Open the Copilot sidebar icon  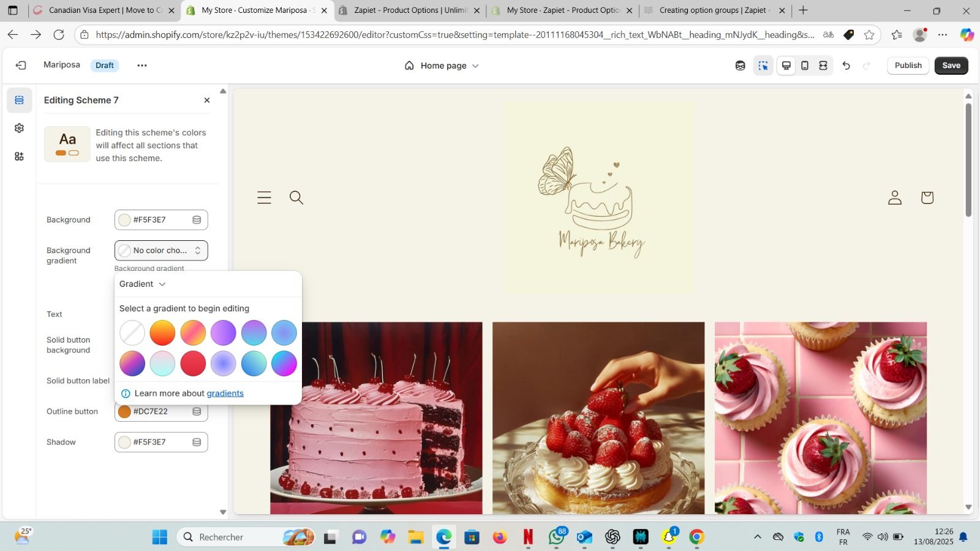(x=967, y=35)
